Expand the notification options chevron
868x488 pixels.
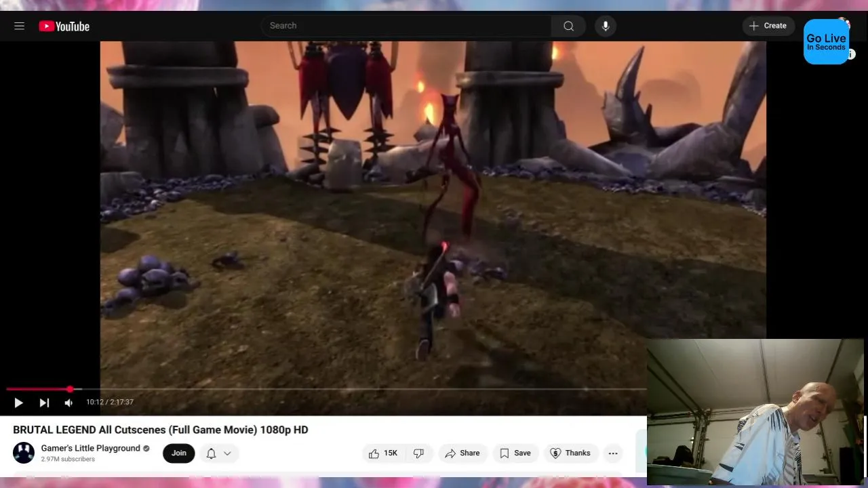point(227,453)
